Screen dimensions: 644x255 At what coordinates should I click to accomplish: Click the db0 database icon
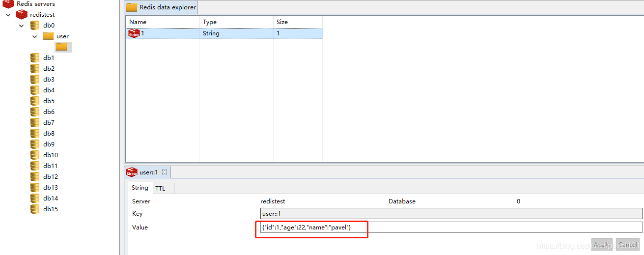pyautogui.click(x=35, y=26)
